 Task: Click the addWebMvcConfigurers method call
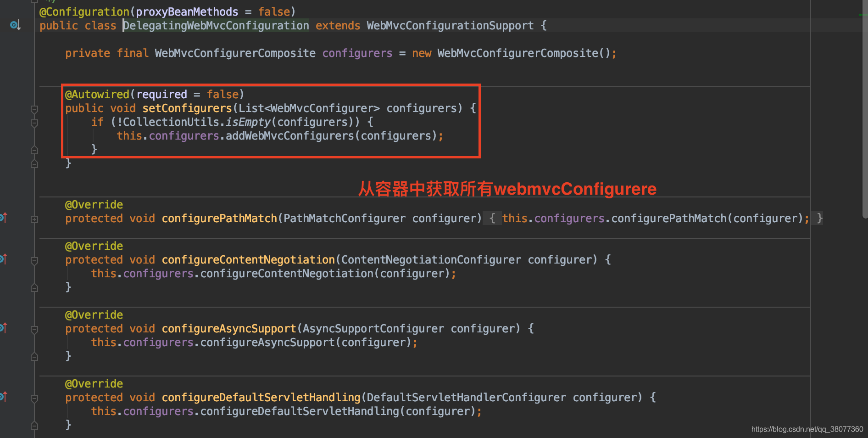tap(290, 136)
